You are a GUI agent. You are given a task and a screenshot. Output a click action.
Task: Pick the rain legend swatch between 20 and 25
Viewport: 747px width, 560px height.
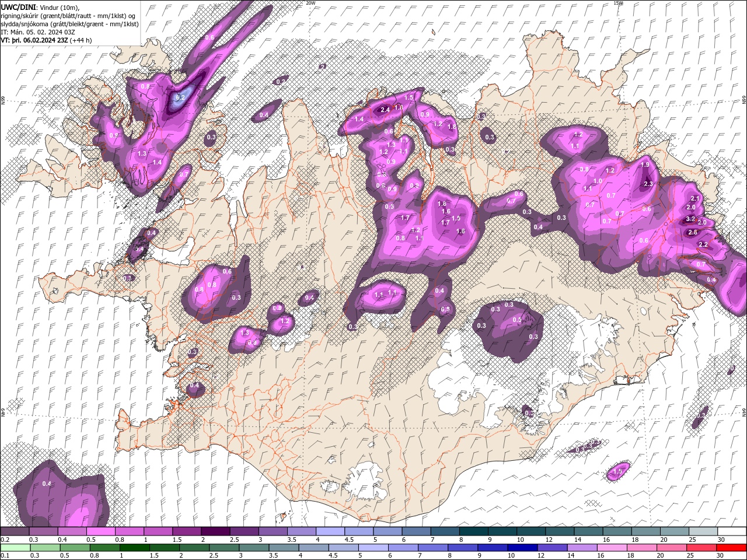click(x=672, y=548)
